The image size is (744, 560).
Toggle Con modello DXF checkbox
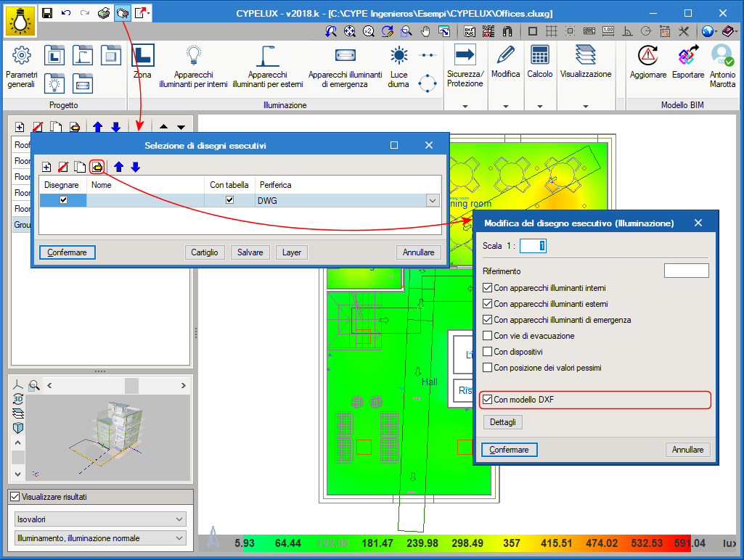[487, 400]
